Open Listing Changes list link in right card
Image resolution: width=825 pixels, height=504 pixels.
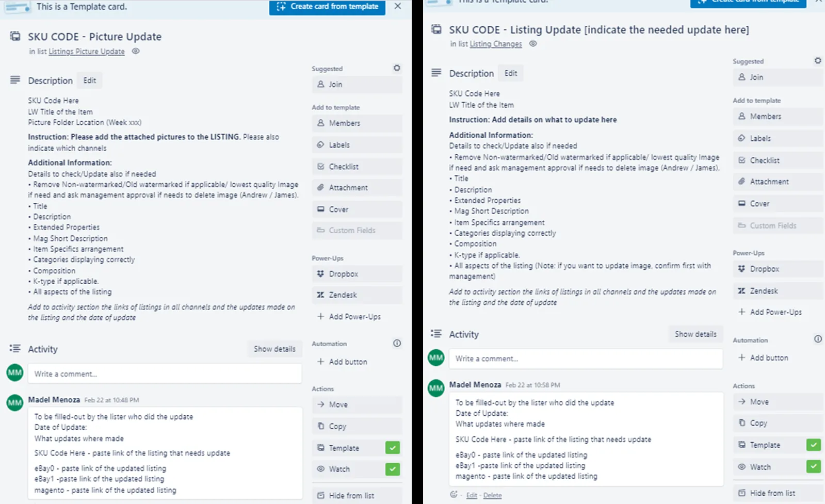coord(496,44)
